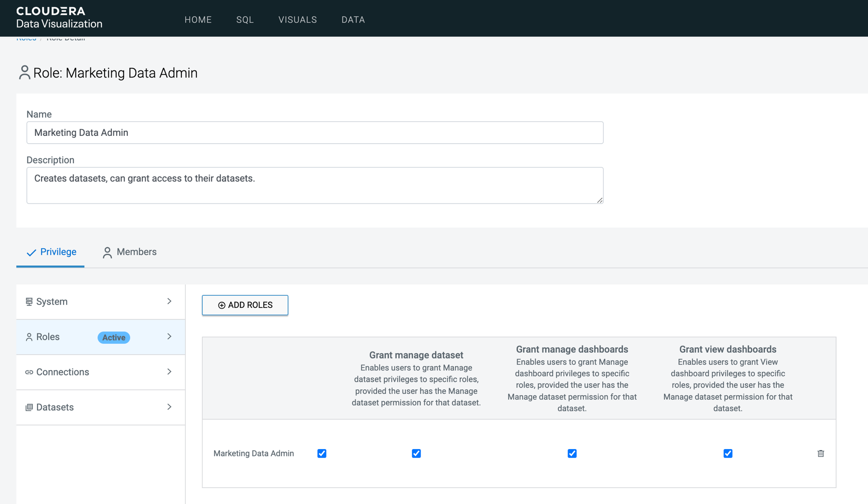This screenshot has width=868, height=504.
Task: Click the Datasets table icon in sidebar
Action: click(x=29, y=407)
